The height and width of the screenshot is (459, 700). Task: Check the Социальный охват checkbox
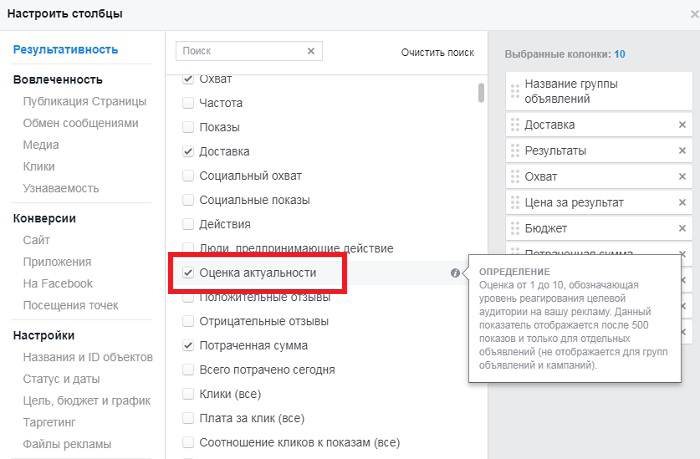point(188,175)
